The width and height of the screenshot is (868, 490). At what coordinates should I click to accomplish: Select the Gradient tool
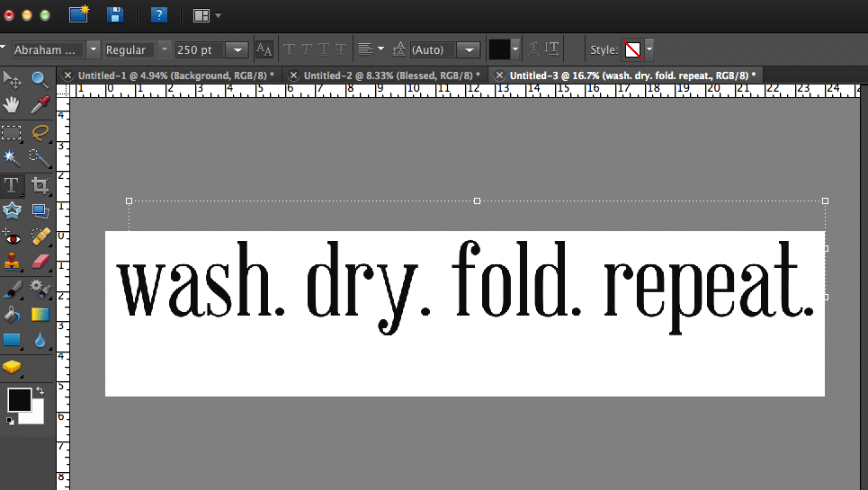[x=40, y=315]
